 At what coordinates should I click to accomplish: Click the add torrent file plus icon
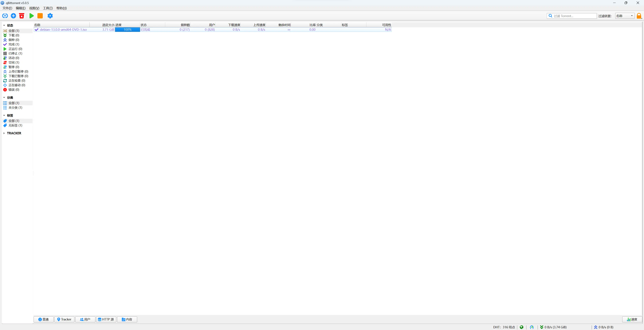tap(13, 16)
